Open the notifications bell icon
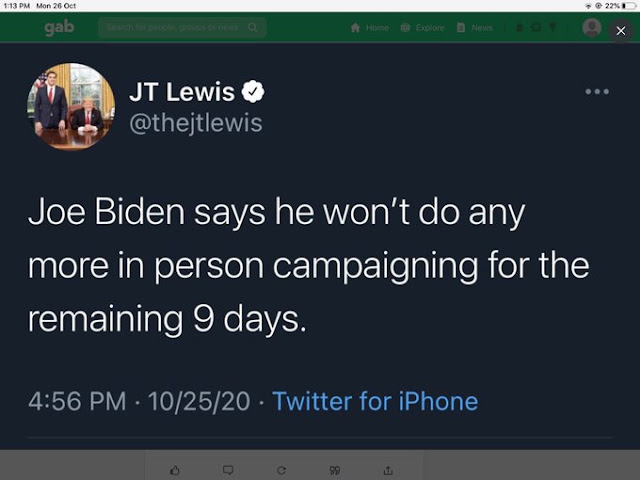This screenshot has height=480, width=640. pyautogui.click(x=520, y=27)
